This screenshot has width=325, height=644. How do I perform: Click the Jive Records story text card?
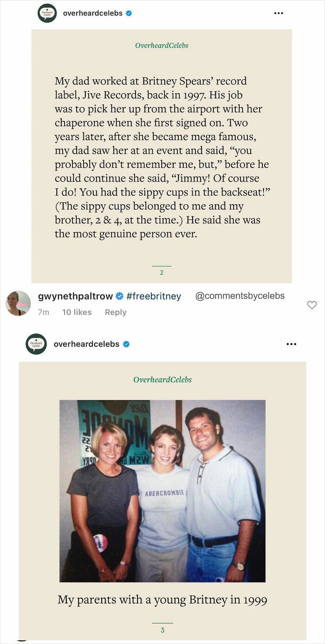162,157
